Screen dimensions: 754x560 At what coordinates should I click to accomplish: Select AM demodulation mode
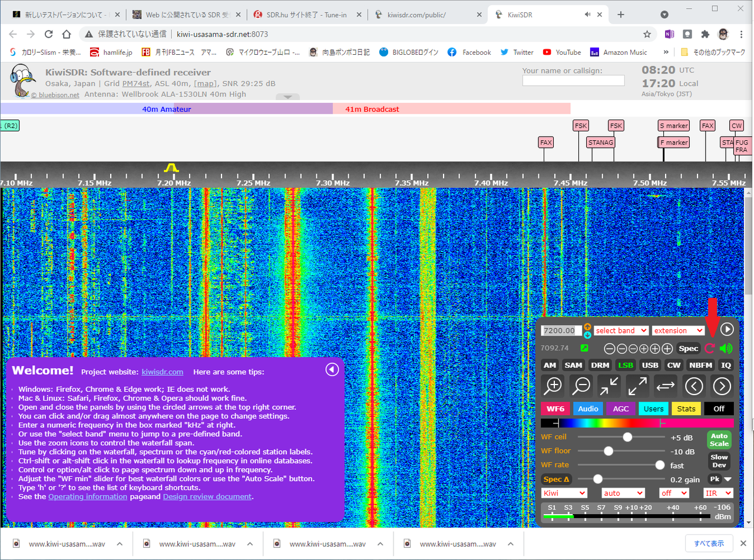pos(550,365)
